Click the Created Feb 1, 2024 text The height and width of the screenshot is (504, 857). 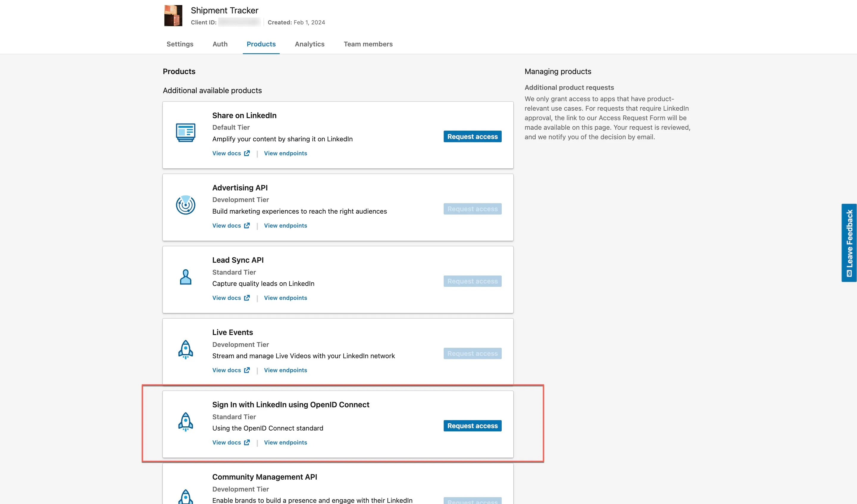pyautogui.click(x=296, y=22)
